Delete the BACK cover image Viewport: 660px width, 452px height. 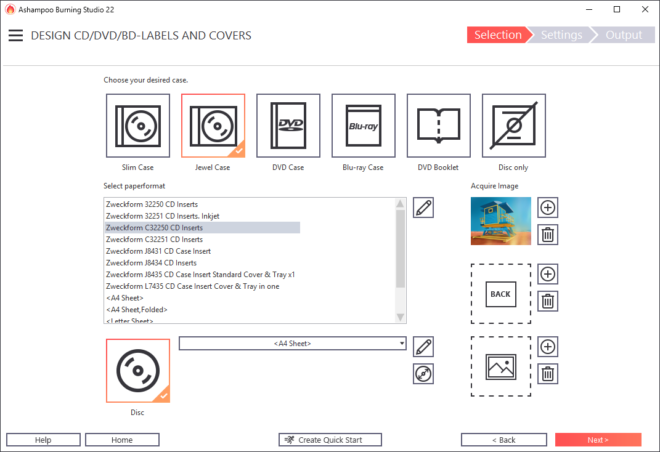pyautogui.click(x=548, y=301)
